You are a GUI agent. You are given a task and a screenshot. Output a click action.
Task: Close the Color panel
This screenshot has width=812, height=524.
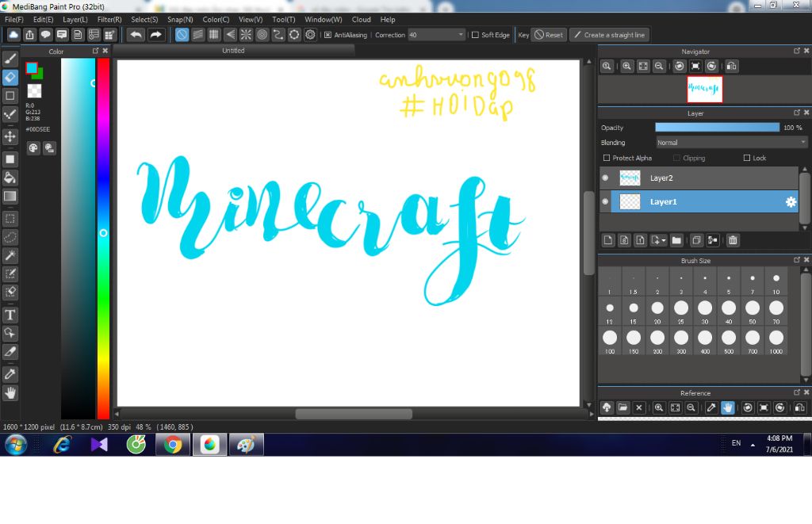point(105,51)
